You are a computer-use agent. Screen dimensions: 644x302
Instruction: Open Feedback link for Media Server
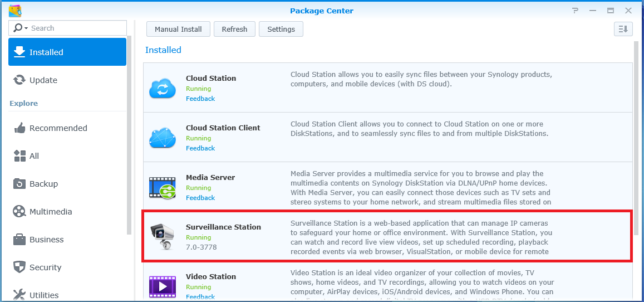200,198
